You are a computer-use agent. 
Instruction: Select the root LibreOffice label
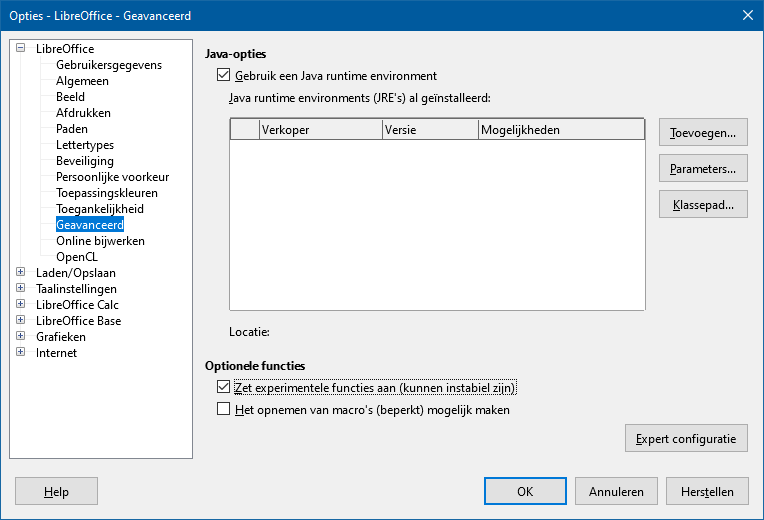[x=65, y=49]
